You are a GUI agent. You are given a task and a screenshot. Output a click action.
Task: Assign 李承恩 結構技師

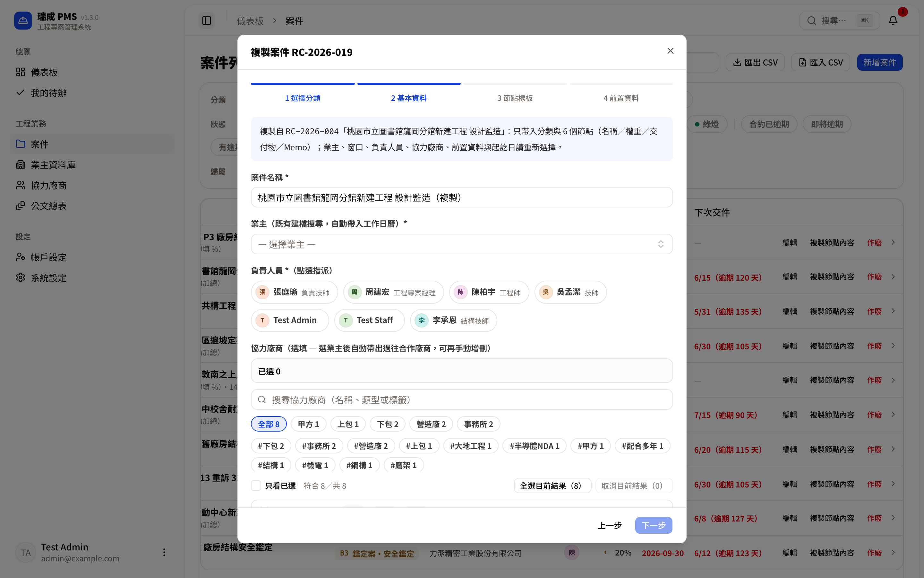[453, 320]
